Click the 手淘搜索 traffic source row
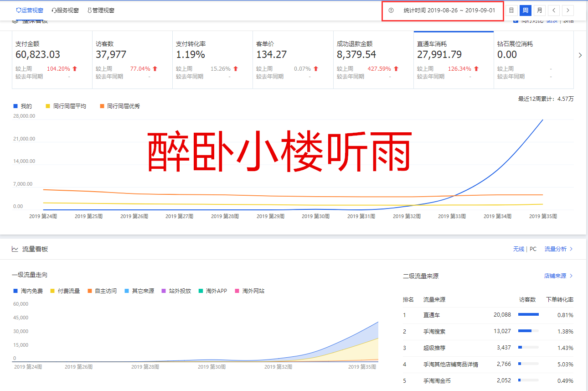 pyautogui.click(x=488, y=331)
